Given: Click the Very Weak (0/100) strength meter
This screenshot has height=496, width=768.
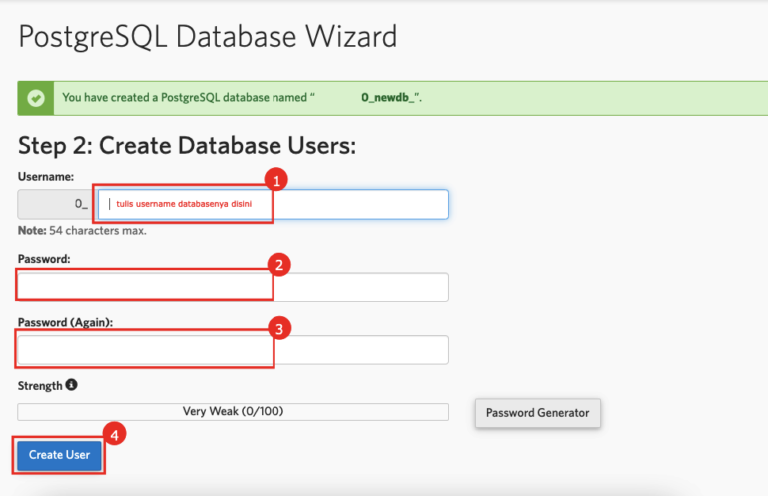Looking at the screenshot, I should (x=233, y=412).
